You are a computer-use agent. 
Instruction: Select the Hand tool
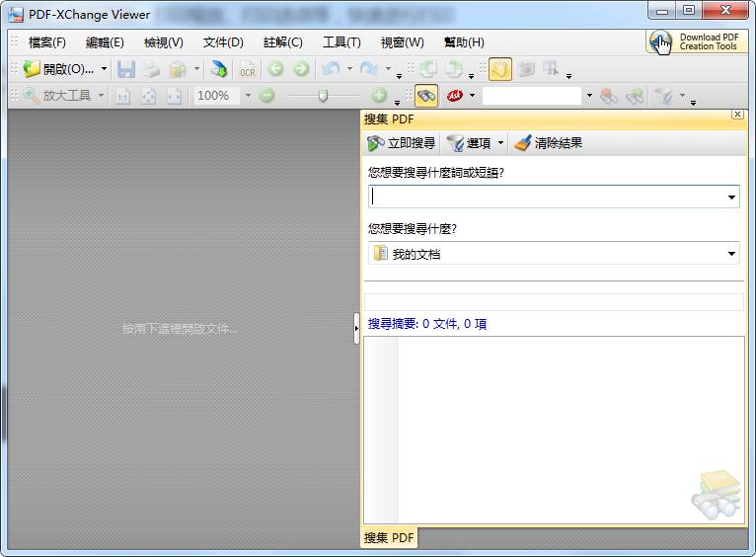500,69
